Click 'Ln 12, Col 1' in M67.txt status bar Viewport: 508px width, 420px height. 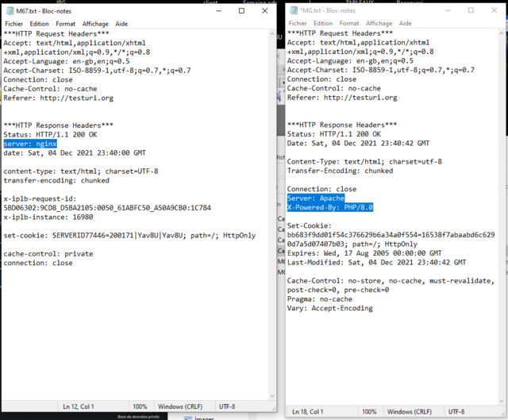pyautogui.click(x=79, y=407)
